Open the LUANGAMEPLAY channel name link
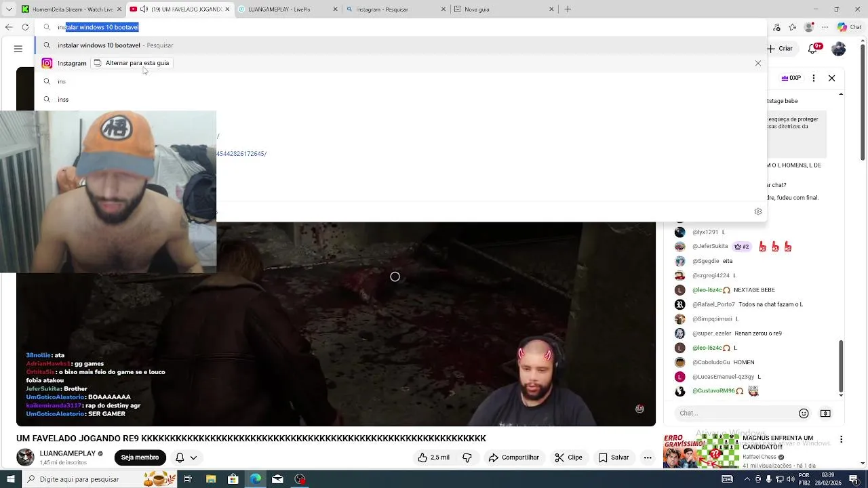This screenshot has height=488, width=868. pyautogui.click(x=68, y=453)
